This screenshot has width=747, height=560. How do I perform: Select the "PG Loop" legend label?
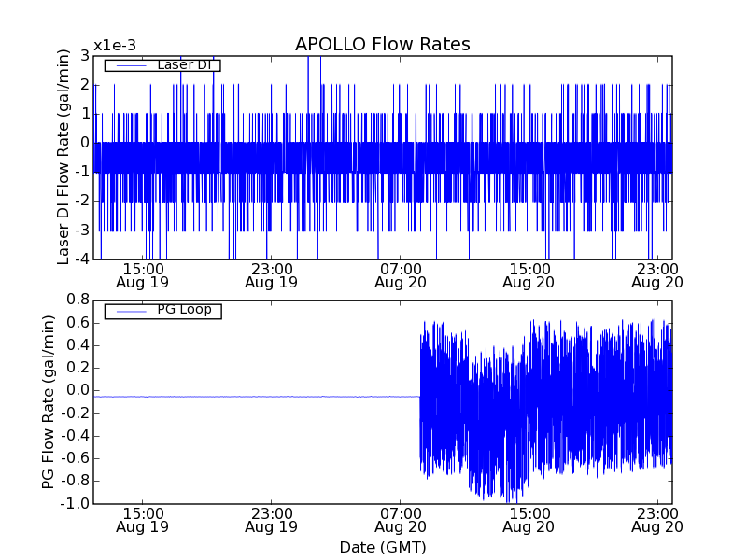tap(184, 310)
